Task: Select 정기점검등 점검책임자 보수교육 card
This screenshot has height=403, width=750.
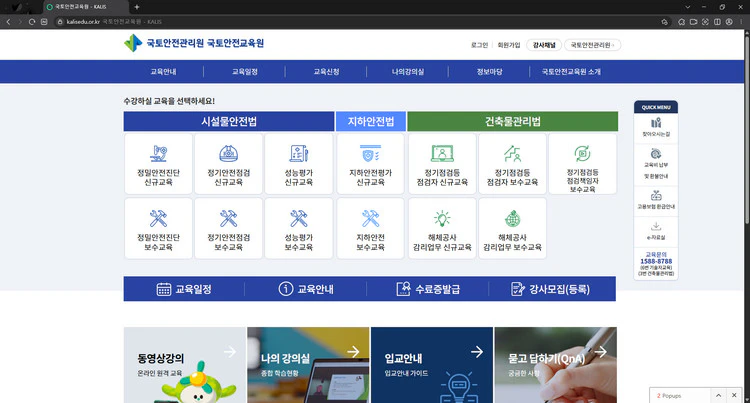Action: click(583, 164)
